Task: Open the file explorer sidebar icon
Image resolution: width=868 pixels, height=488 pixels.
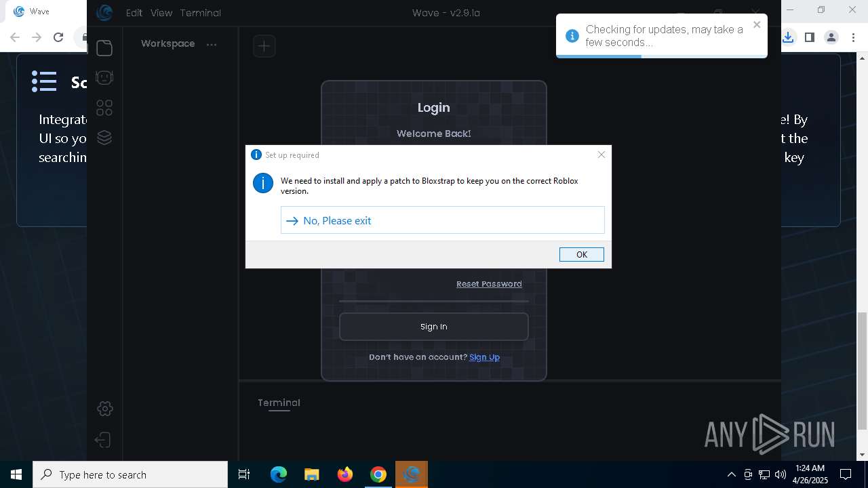Action: [104, 47]
